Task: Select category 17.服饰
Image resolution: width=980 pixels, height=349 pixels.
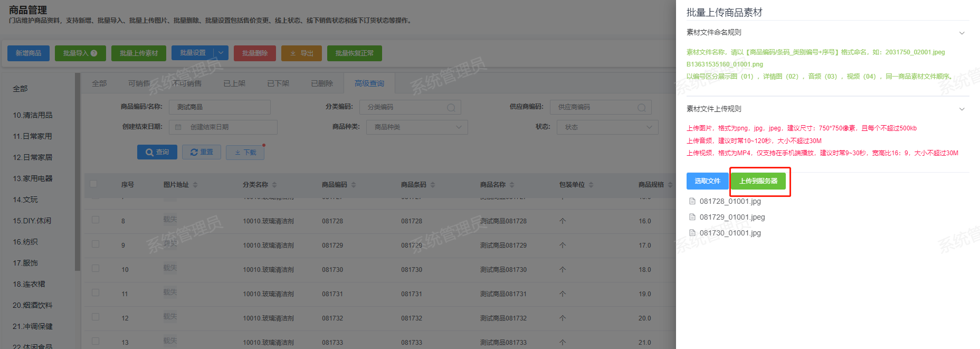Action: pos(25,263)
